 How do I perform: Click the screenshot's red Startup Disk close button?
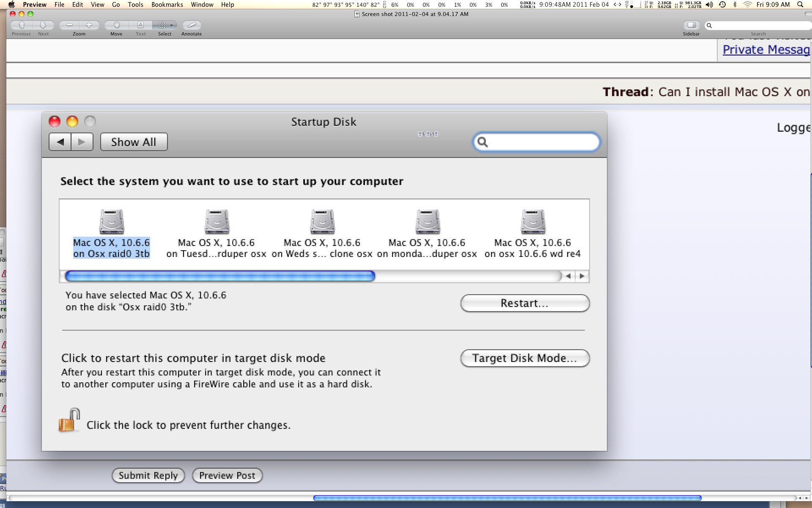click(x=55, y=121)
